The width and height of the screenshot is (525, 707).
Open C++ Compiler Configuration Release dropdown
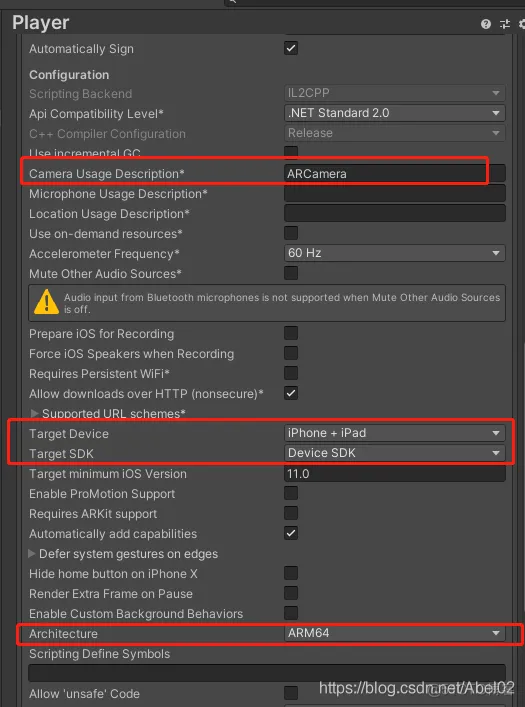point(395,133)
